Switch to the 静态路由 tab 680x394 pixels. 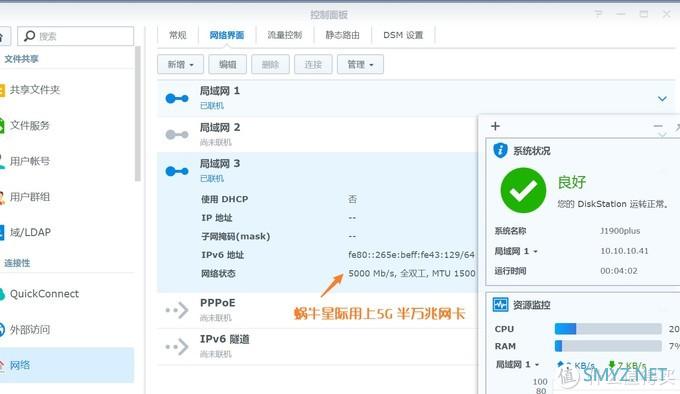tap(342, 35)
